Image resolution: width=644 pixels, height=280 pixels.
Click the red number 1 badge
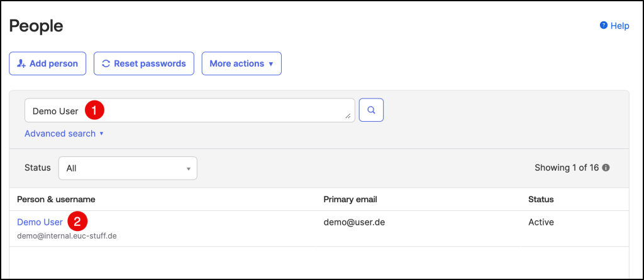[94, 110]
